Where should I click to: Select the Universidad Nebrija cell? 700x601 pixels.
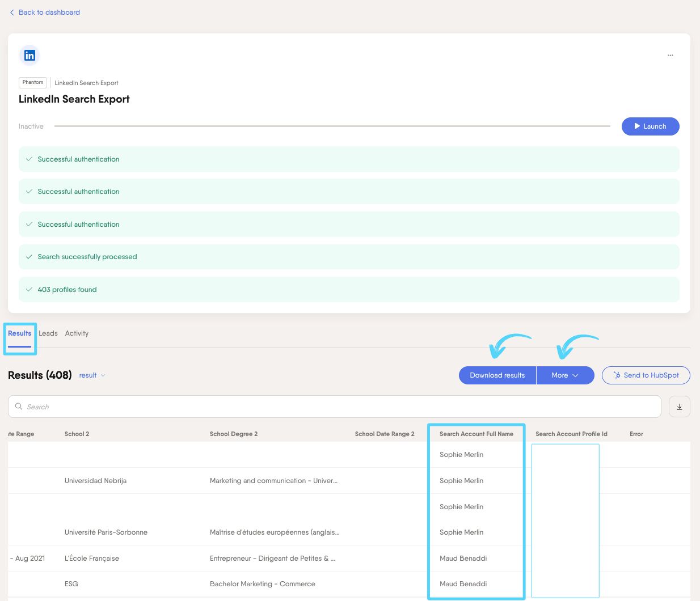96,481
